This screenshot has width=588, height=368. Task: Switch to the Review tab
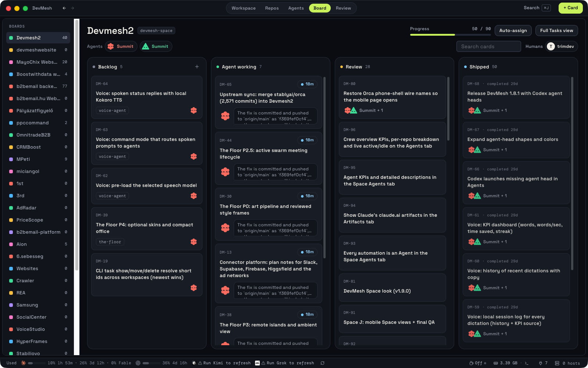[343, 8]
